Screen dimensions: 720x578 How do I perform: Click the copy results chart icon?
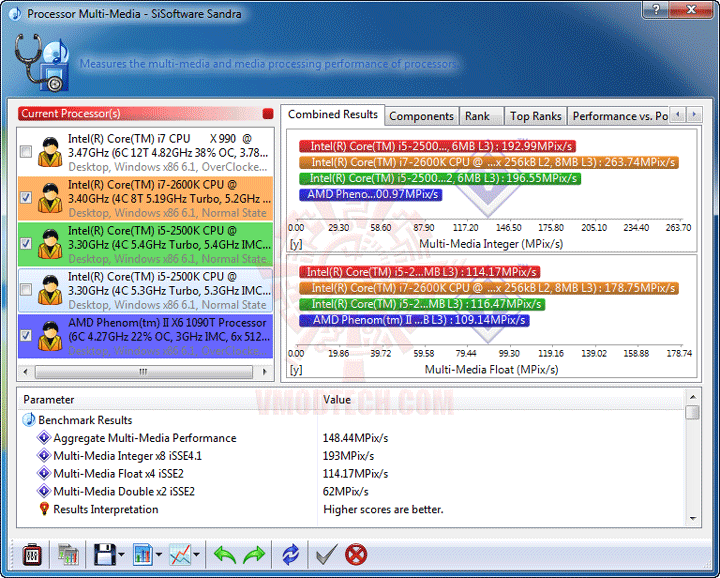click(68, 555)
